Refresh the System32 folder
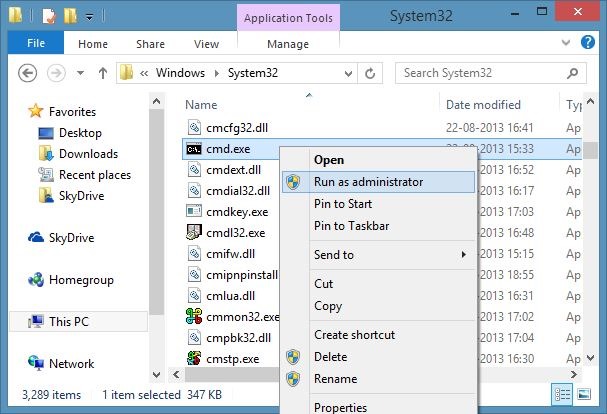607x414 pixels. (370, 73)
